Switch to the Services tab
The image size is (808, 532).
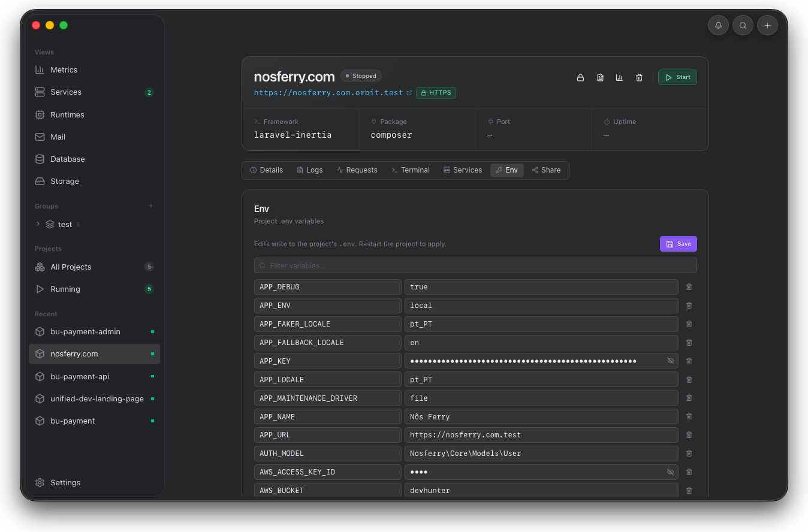463,170
